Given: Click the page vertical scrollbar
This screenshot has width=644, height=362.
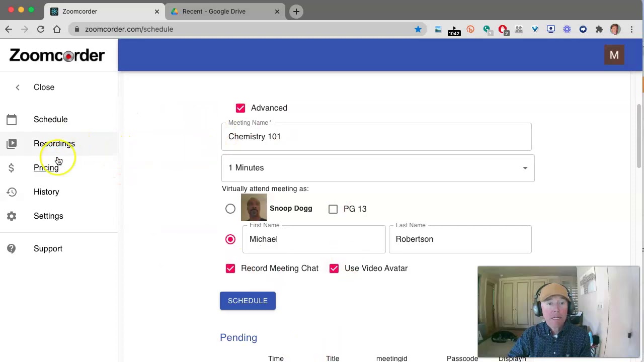Looking at the screenshot, I should click(639, 136).
